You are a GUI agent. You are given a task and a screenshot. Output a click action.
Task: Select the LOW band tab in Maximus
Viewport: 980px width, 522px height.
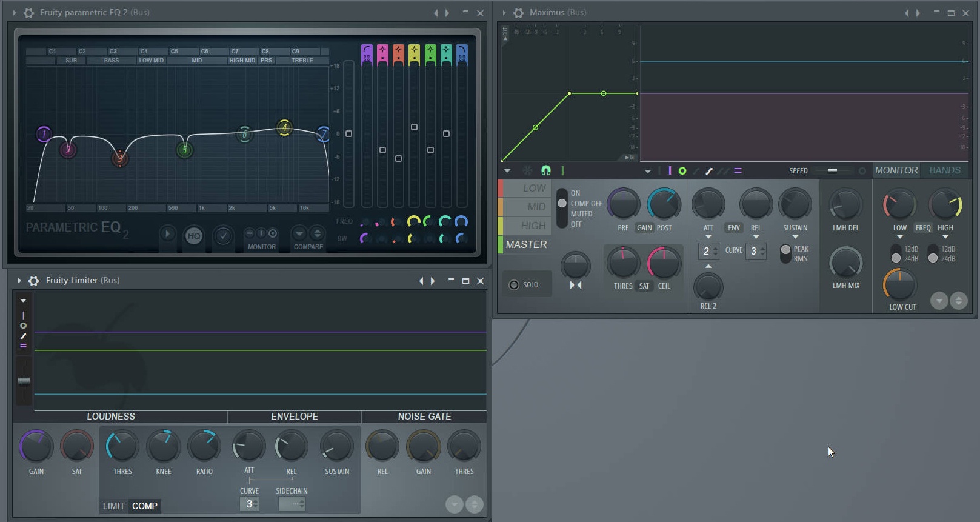tap(525, 189)
